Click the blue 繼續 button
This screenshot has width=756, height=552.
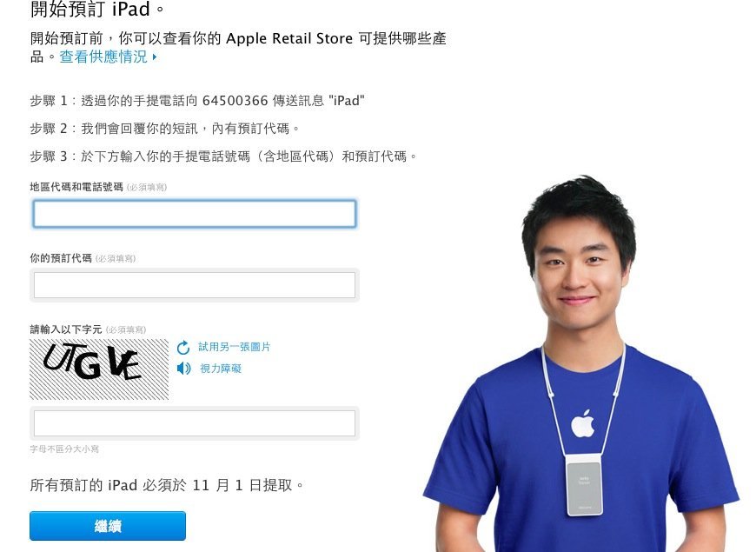click(108, 526)
